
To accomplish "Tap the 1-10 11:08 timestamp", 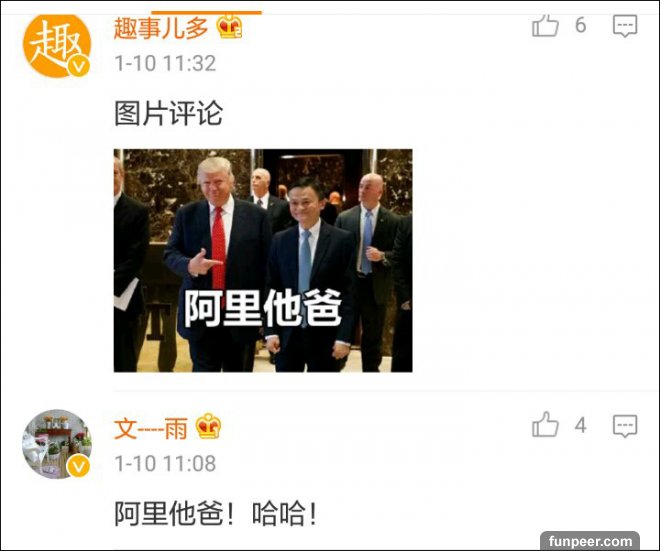I will point(165,463).
